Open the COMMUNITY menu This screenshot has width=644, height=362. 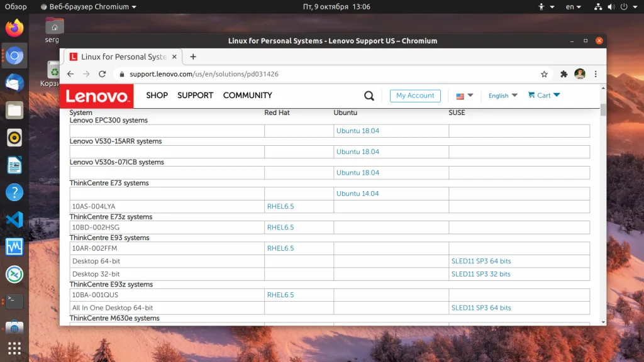[248, 96]
